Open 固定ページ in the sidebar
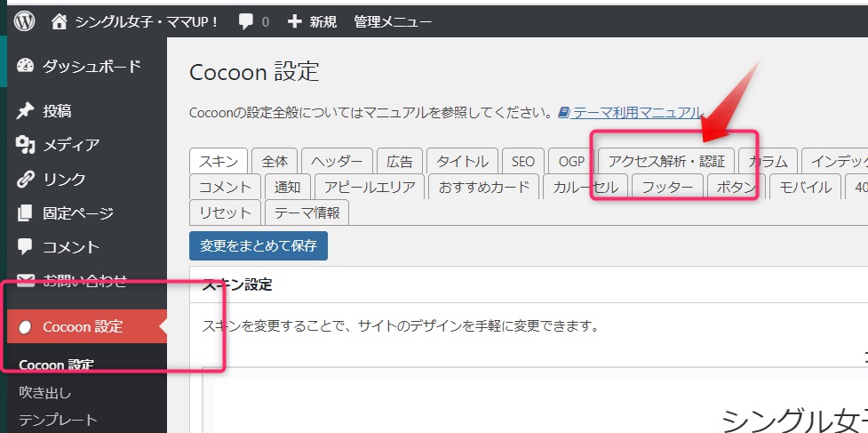Viewport: 868px width, 433px height. pyautogui.click(x=78, y=213)
